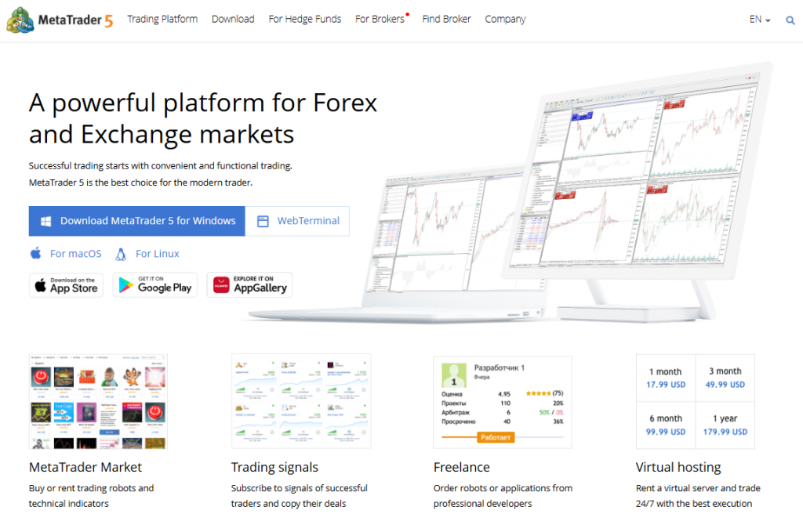
Task: Open the Company menu item
Action: tap(505, 20)
